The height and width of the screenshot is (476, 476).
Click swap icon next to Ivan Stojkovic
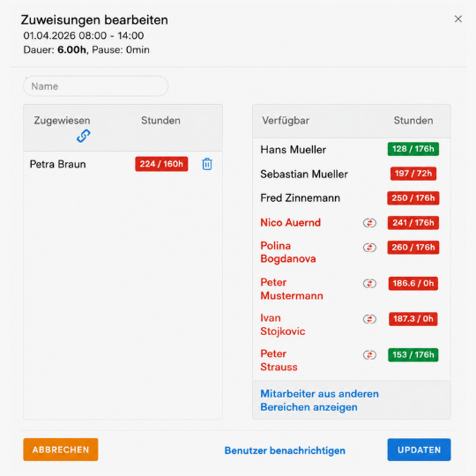(369, 319)
